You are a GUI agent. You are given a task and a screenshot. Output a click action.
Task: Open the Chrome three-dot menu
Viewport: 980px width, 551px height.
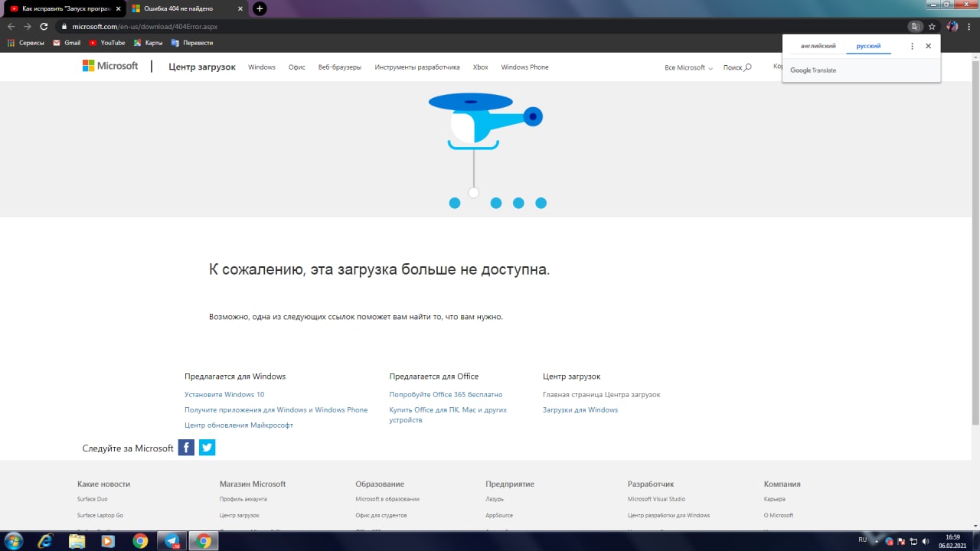(x=970, y=26)
